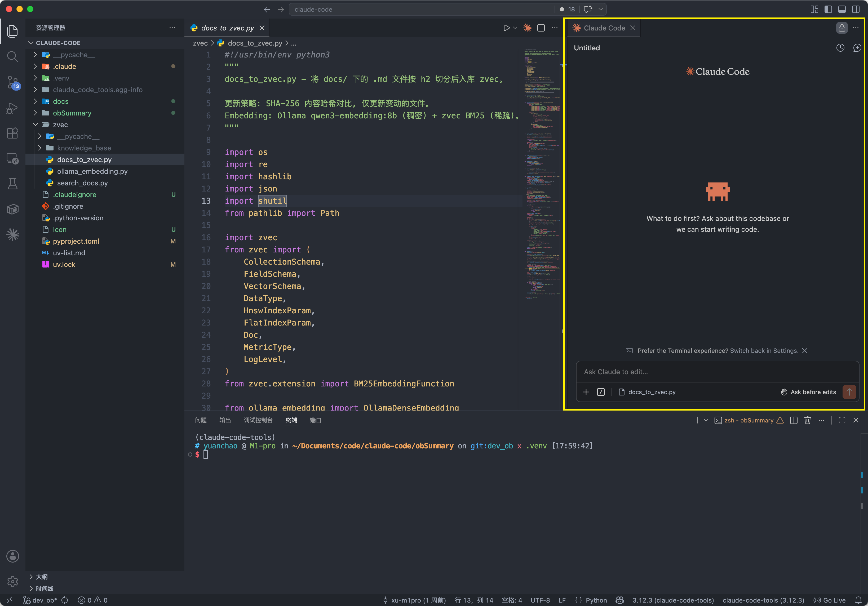
Task: Add attachment with plus in Claude input
Action: coord(586,392)
